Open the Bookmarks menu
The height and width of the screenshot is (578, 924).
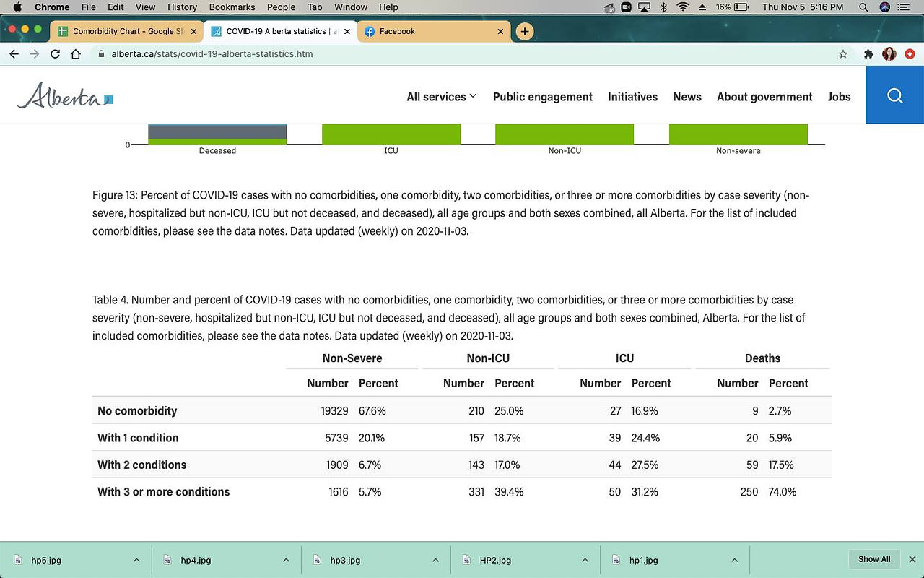click(232, 7)
